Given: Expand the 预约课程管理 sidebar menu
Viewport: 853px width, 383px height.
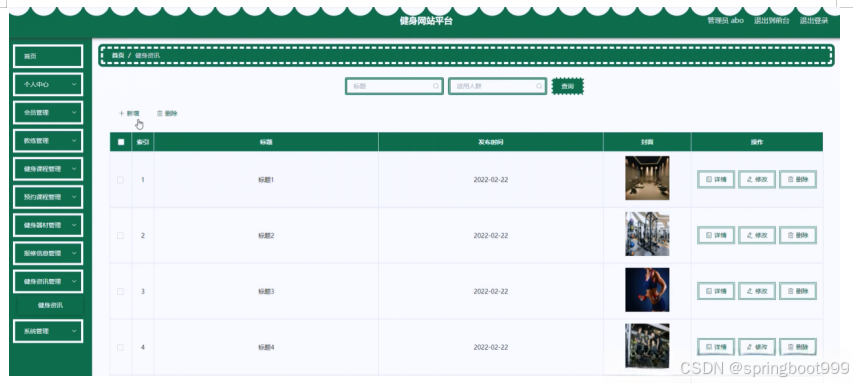Looking at the screenshot, I should (x=48, y=197).
